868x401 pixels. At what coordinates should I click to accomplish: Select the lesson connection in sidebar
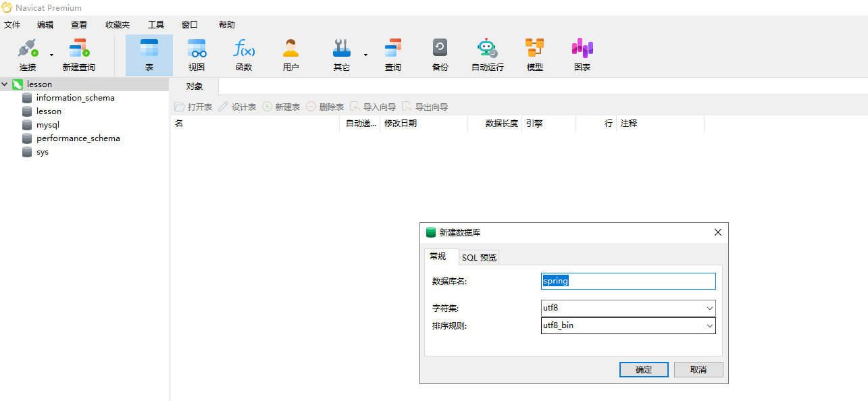click(x=39, y=84)
